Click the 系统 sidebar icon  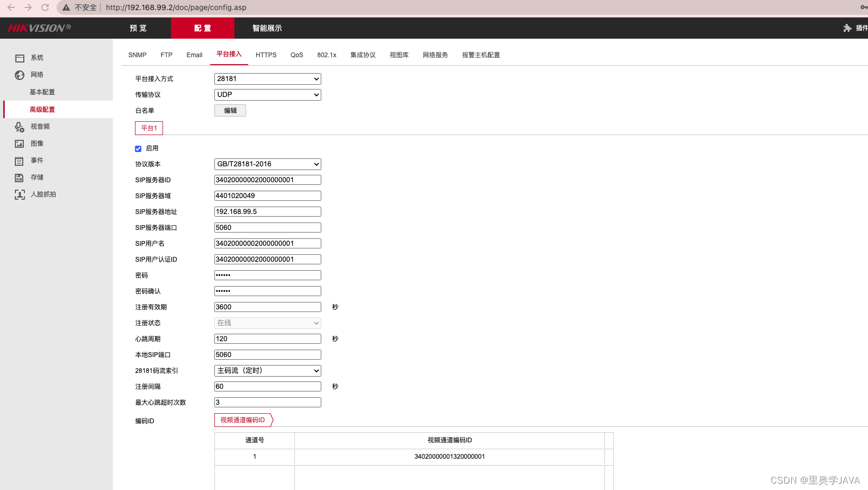(20, 58)
